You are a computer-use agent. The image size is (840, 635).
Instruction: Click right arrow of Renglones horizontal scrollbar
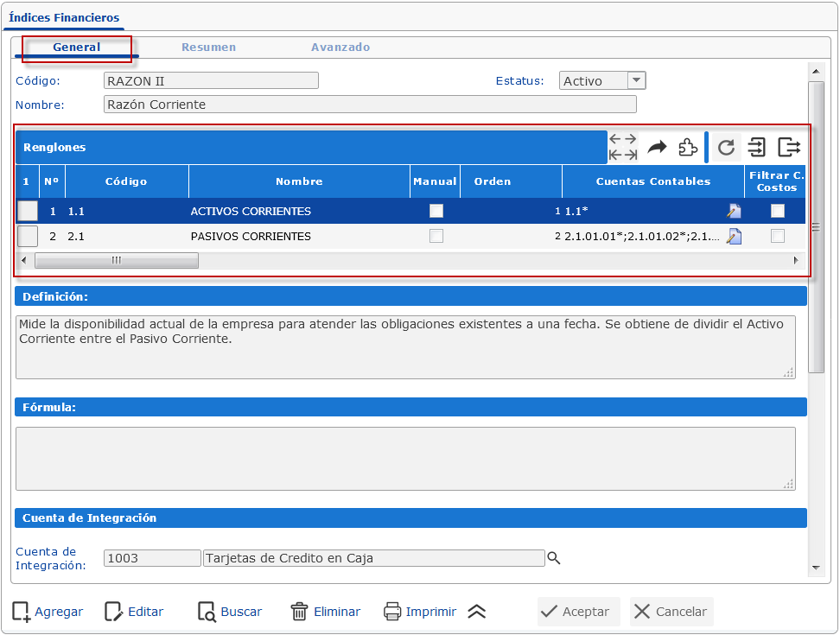[795, 260]
